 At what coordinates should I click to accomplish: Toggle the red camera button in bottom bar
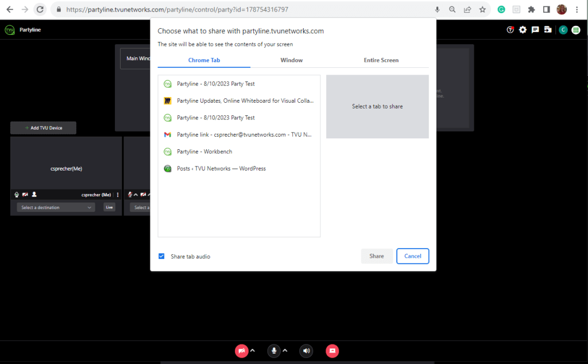(242, 351)
